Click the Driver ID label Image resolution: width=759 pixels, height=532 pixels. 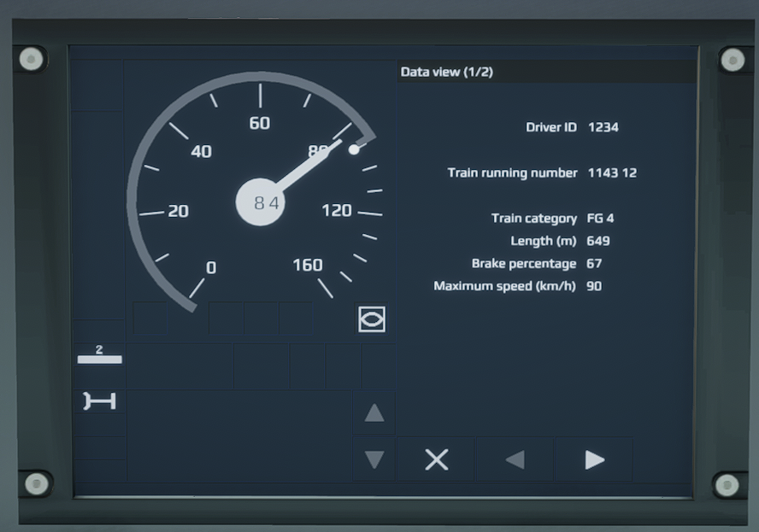tap(550, 127)
